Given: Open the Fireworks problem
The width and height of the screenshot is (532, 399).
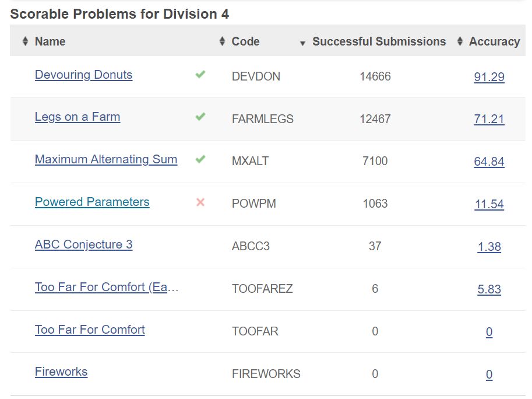Looking at the screenshot, I should tap(61, 372).
